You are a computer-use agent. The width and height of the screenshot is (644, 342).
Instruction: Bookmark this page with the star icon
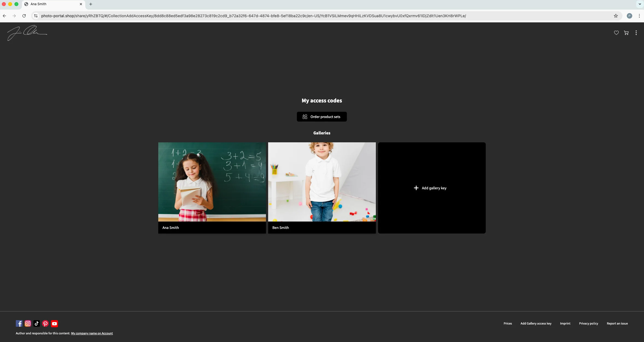[x=616, y=16]
